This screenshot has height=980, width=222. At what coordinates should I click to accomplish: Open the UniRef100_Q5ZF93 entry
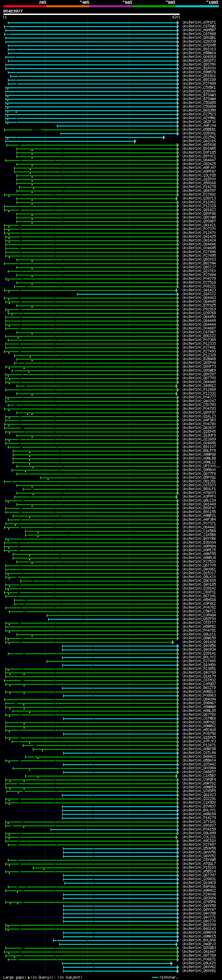199,619
